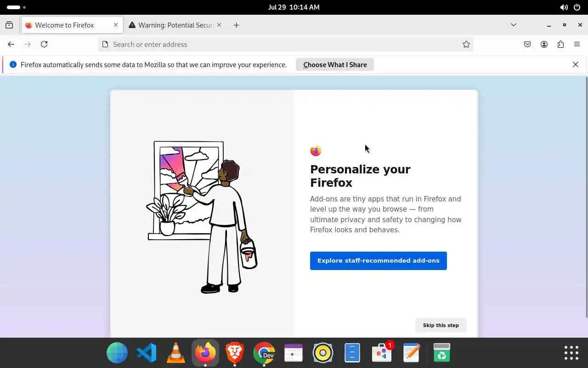This screenshot has width=588, height=368.
Task: Click the Firefox icon in the dock
Action: (205, 353)
